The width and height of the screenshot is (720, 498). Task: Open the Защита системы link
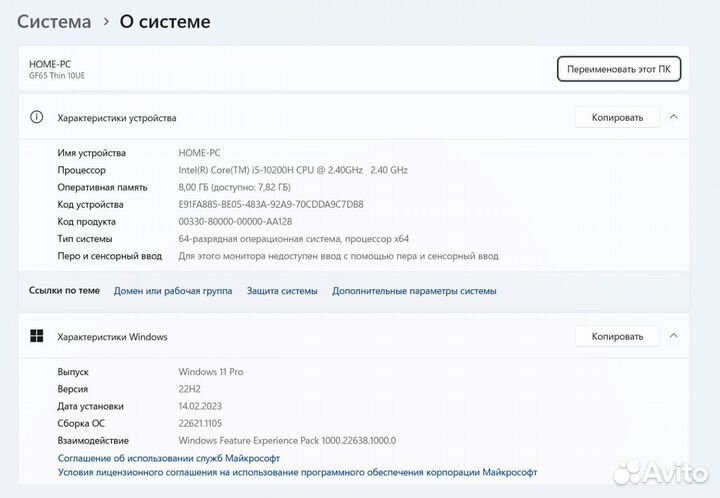point(282,291)
